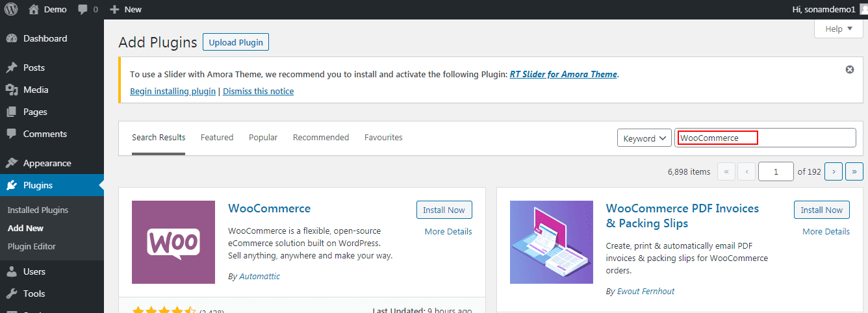The width and height of the screenshot is (868, 313).
Task: Click Install Now for WooCommerce
Action: 444,210
